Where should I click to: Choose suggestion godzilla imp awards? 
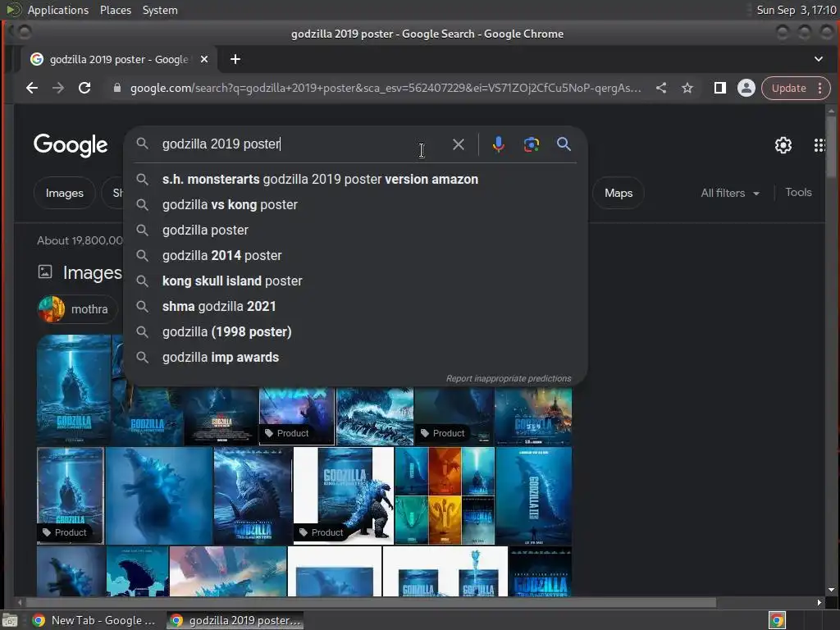(x=355, y=358)
